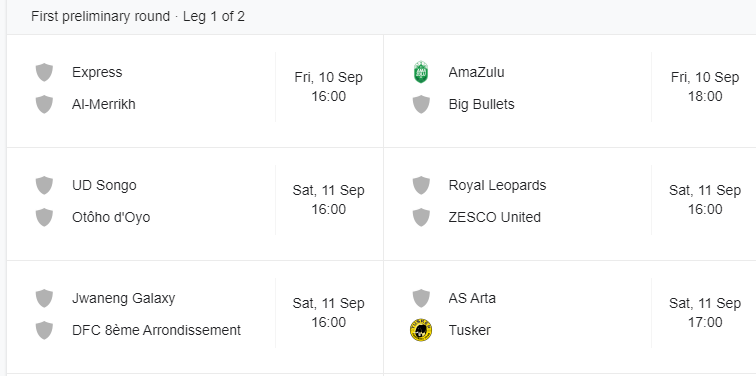Screen dimensions: 756x376
Task: Open AmaZulu match at 18:00
Action: click(705, 96)
